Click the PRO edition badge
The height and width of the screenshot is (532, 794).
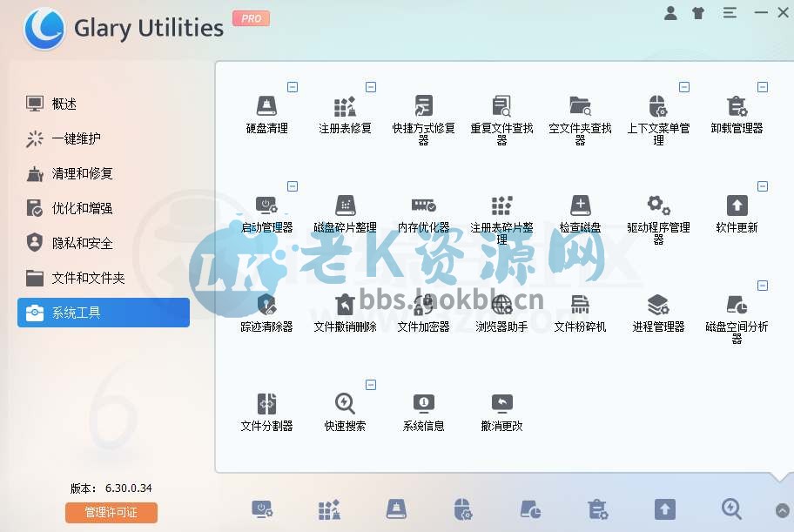[251, 18]
